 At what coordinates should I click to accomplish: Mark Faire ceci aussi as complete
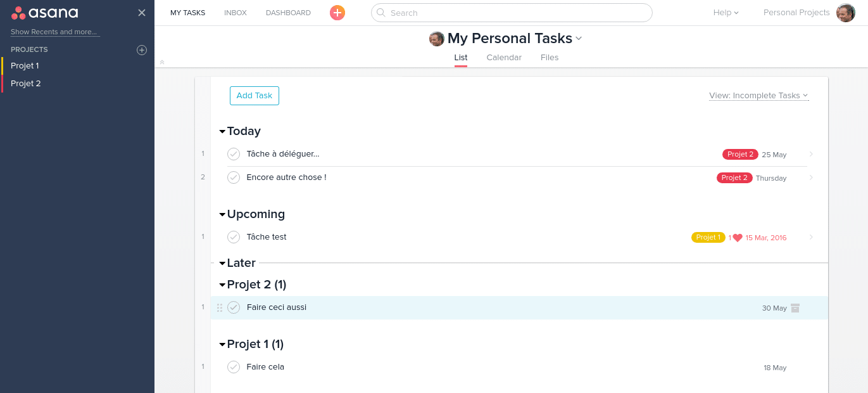click(234, 307)
